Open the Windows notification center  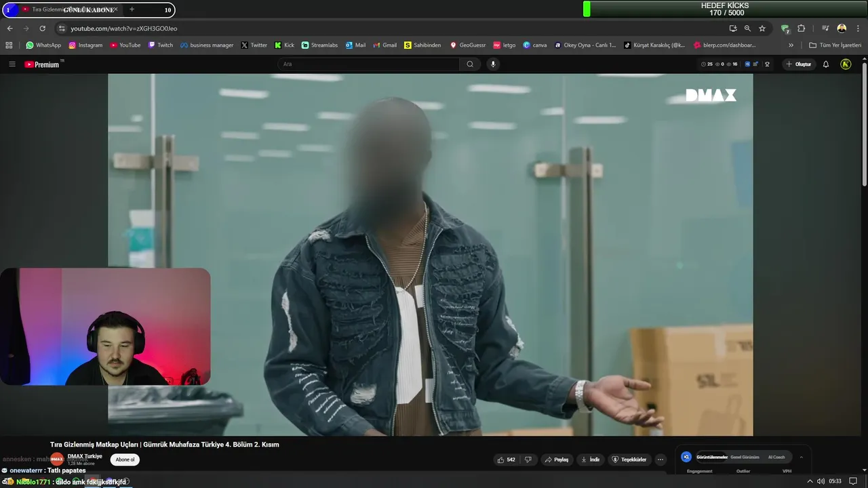pos(854,481)
